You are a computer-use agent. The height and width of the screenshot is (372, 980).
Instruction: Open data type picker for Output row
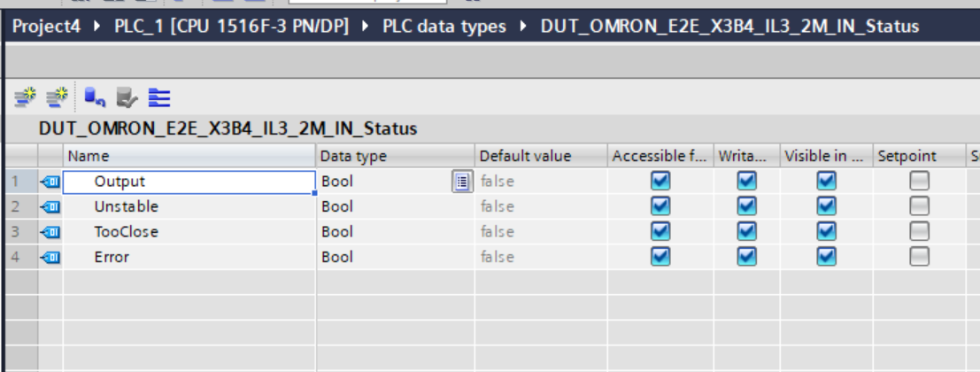point(462,182)
